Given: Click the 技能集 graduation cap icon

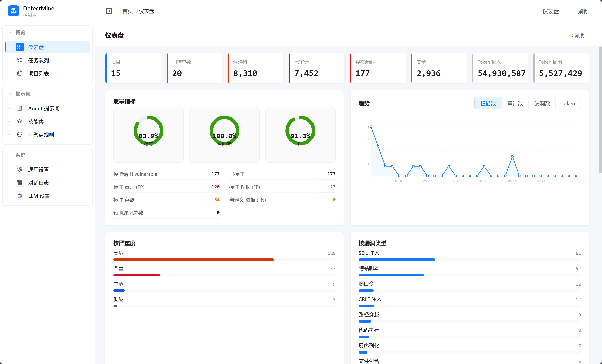Looking at the screenshot, I should (x=20, y=121).
